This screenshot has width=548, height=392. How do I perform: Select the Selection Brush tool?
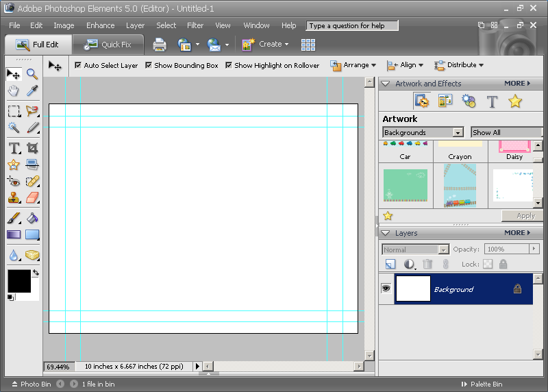[x=32, y=127]
